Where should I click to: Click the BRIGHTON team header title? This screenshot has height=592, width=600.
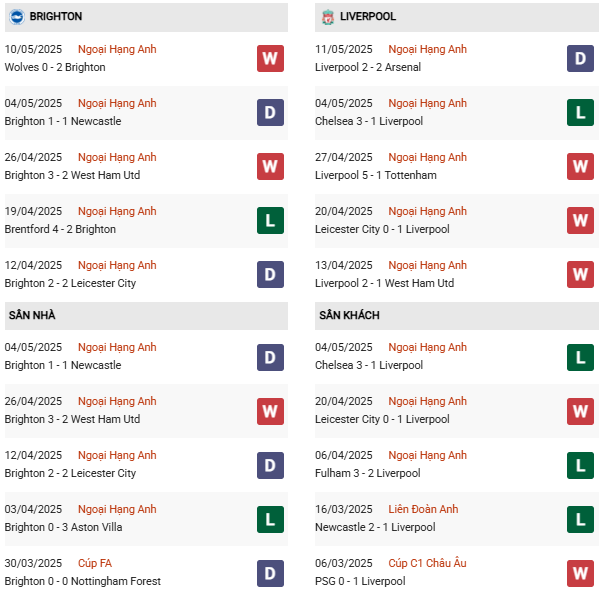56,17
